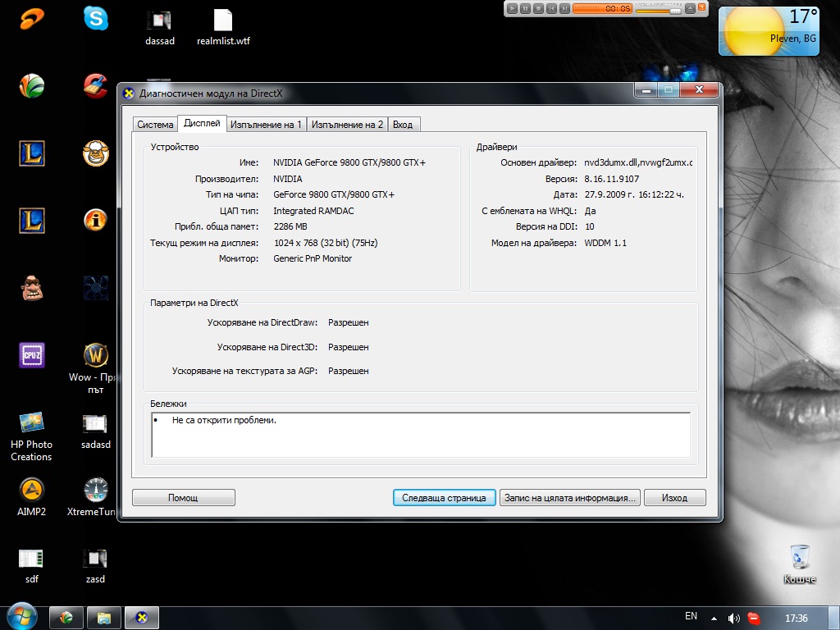This screenshot has width=840, height=630.
Task: Click the Следваща страница button
Action: tap(444, 498)
